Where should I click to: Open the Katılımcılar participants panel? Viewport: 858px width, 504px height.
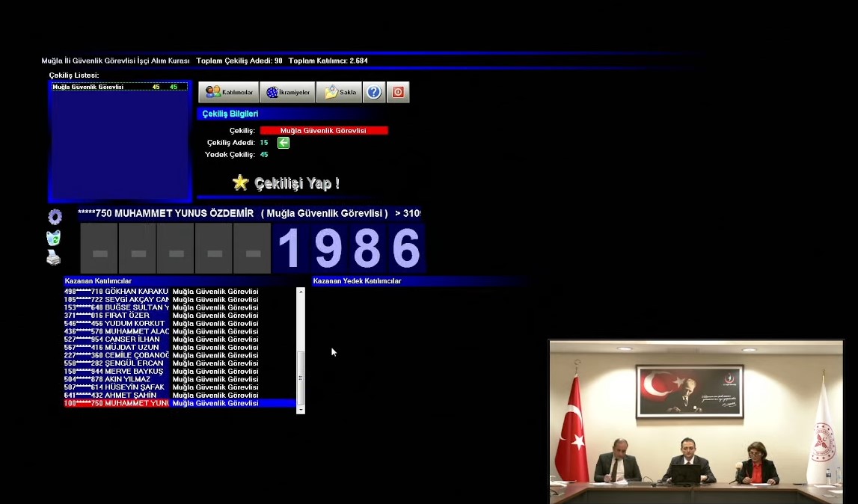(x=228, y=92)
